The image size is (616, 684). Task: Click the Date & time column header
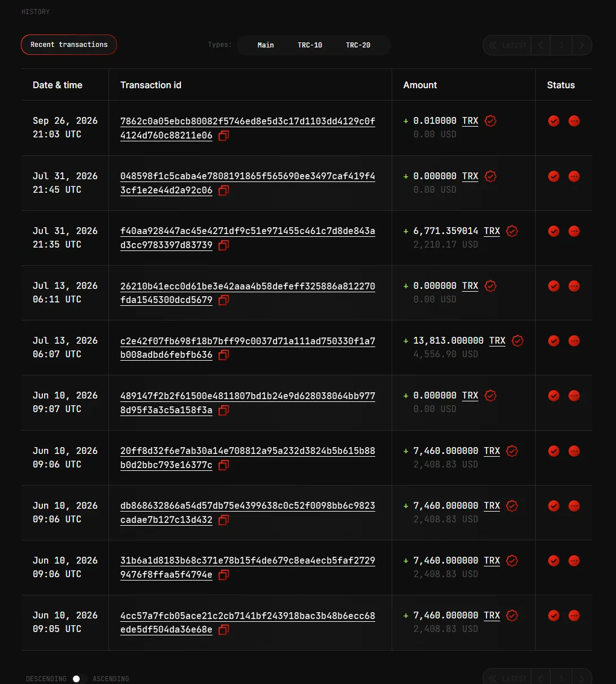[x=58, y=85]
